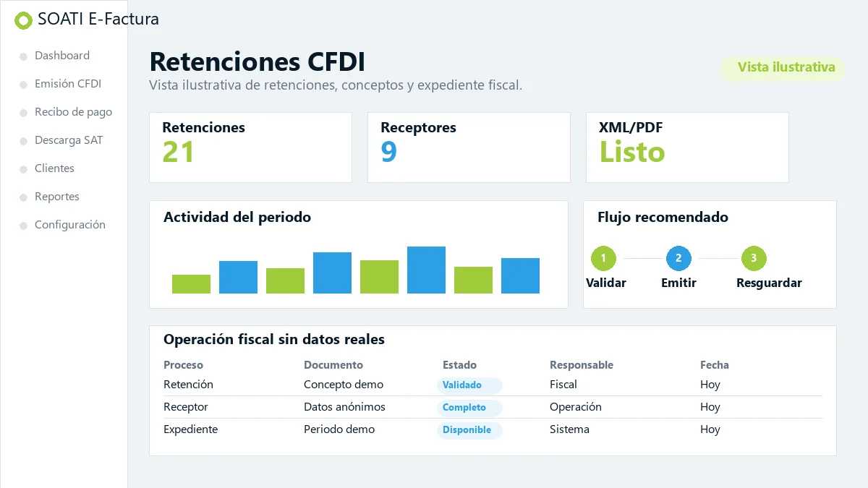Click the tallest blue bar in Actividad chart
Image resolution: width=868 pixels, height=488 pixels.
coord(426,270)
